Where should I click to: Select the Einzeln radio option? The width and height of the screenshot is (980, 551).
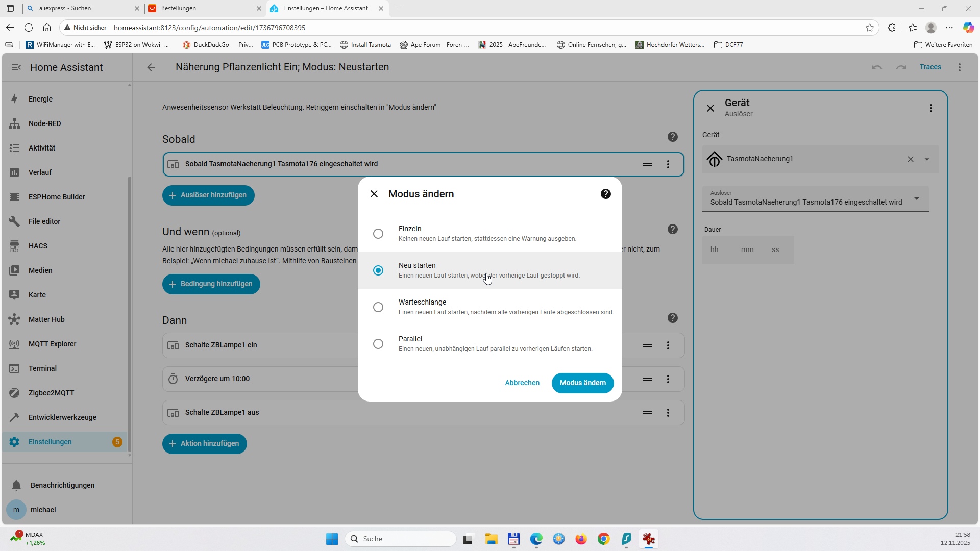(x=378, y=234)
